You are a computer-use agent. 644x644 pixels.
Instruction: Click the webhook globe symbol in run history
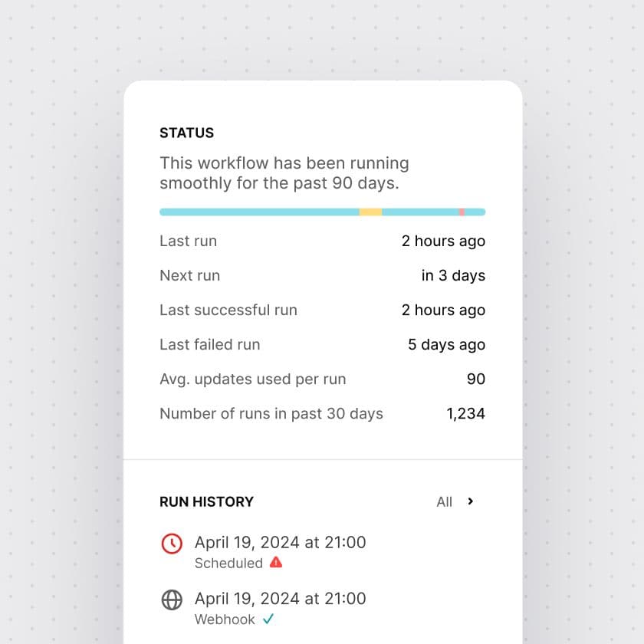coord(172,600)
